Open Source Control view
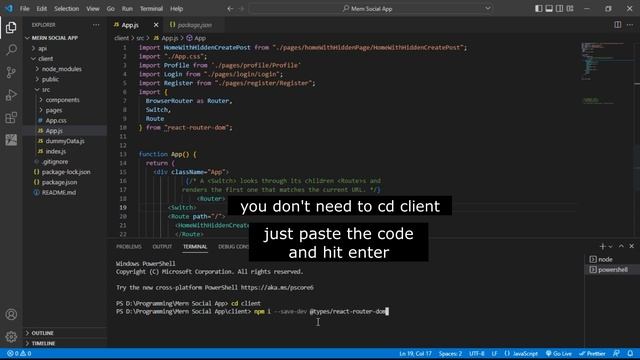This screenshot has width=640, height=360. [x=11, y=72]
